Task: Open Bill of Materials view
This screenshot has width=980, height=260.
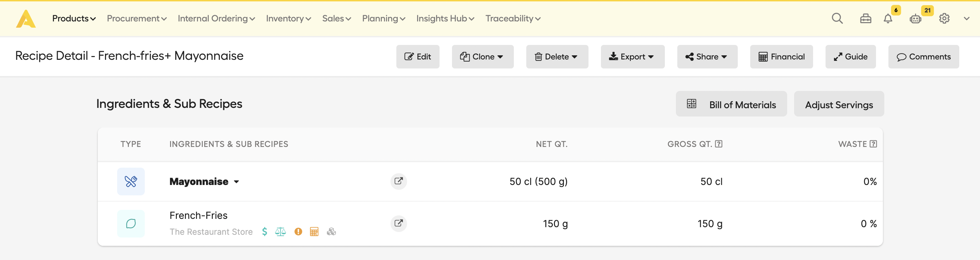Action: [x=731, y=104]
